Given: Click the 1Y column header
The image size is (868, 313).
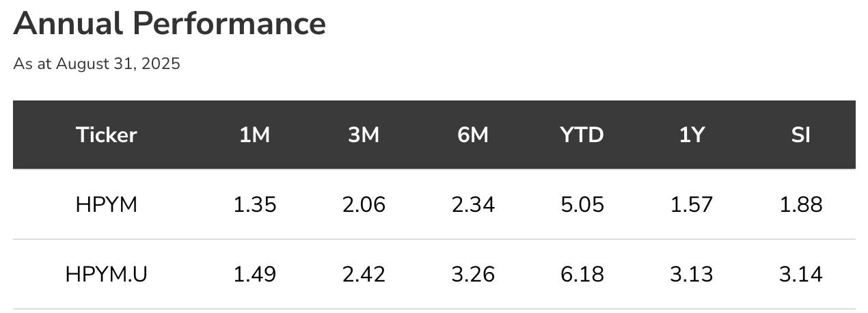Looking at the screenshot, I should coord(692,135).
